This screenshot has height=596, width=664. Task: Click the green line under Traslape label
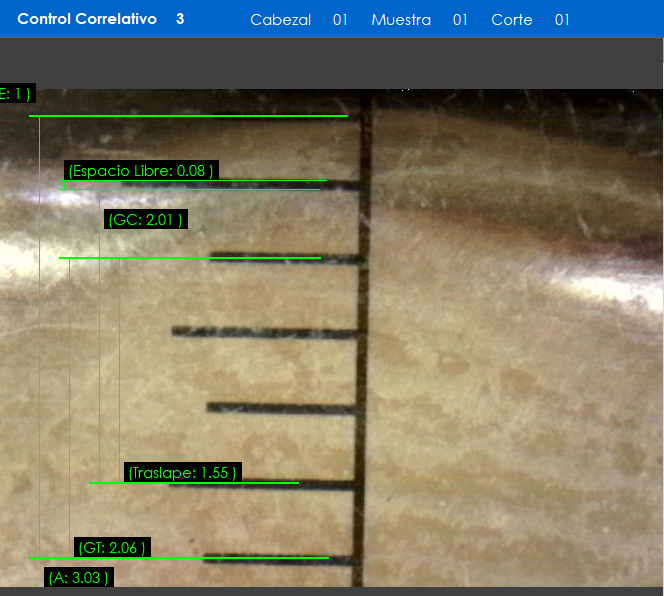[193, 483]
